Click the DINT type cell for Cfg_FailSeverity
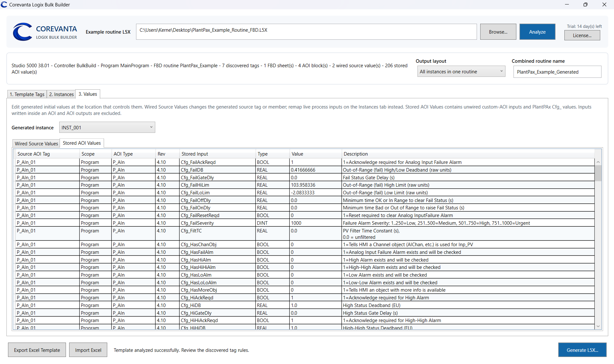Viewport: 614px width, 364px height. point(273,223)
